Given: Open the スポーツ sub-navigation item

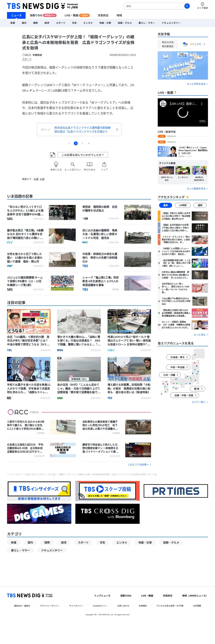Looking at the screenshot, I should coord(61,23).
